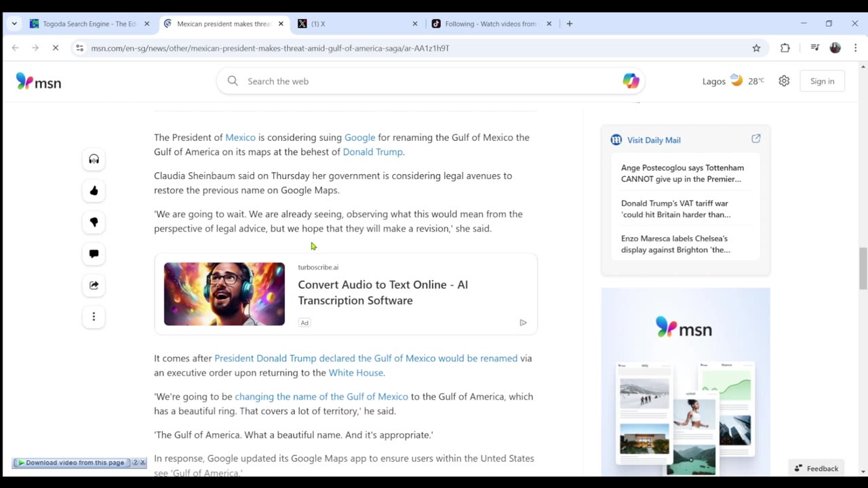Click the scrollbar down arrow

(x=863, y=472)
